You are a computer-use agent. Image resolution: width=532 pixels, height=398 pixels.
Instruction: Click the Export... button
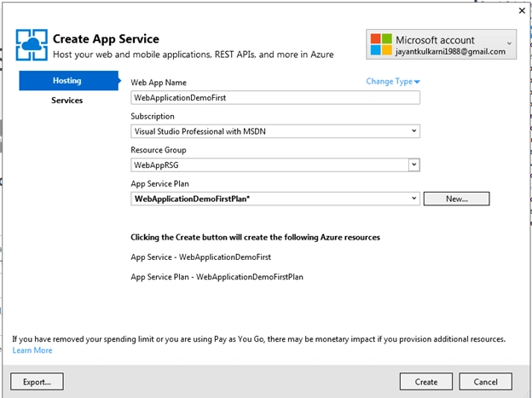pyautogui.click(x=37, y=382)
